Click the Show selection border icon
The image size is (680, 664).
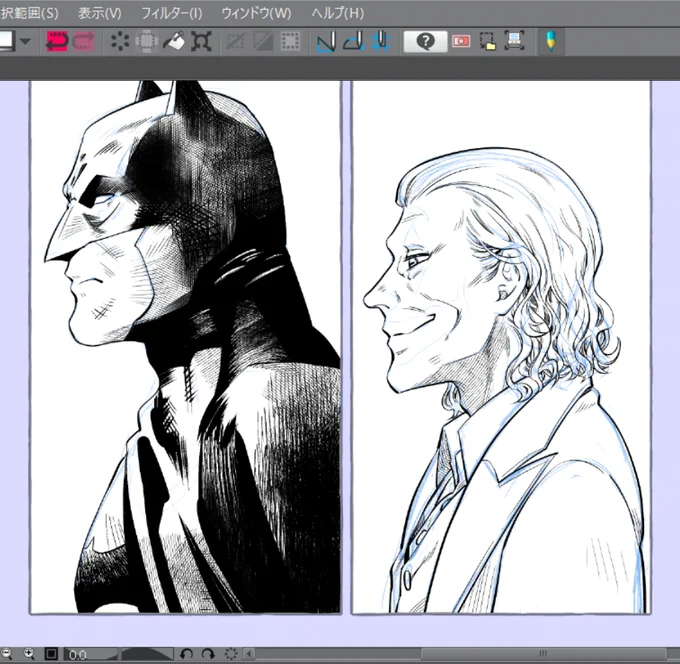pyautogui.click(x=290, y=42)
